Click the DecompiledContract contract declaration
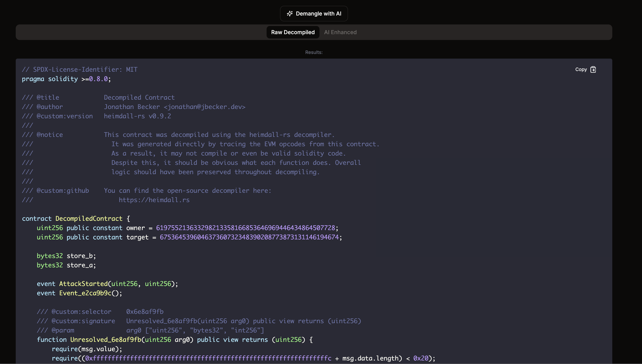This screenshot has width=642, height=364. click(89, 218)
